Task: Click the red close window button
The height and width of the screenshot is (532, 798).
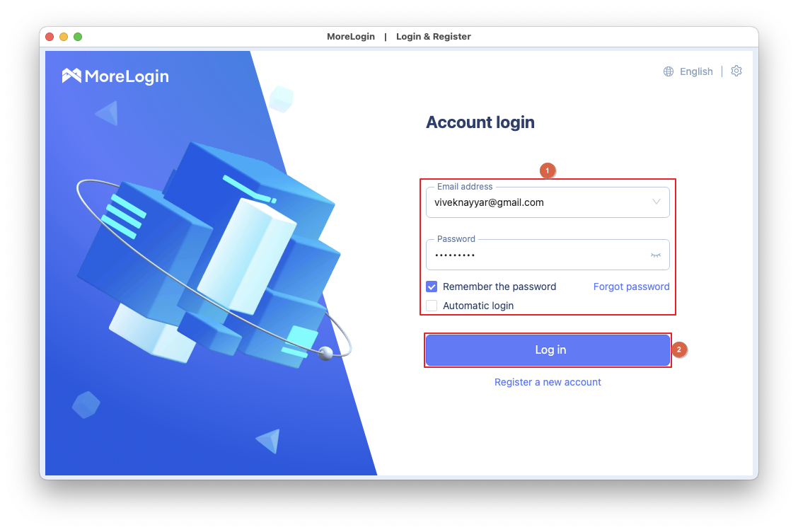Action: point(50,37)
